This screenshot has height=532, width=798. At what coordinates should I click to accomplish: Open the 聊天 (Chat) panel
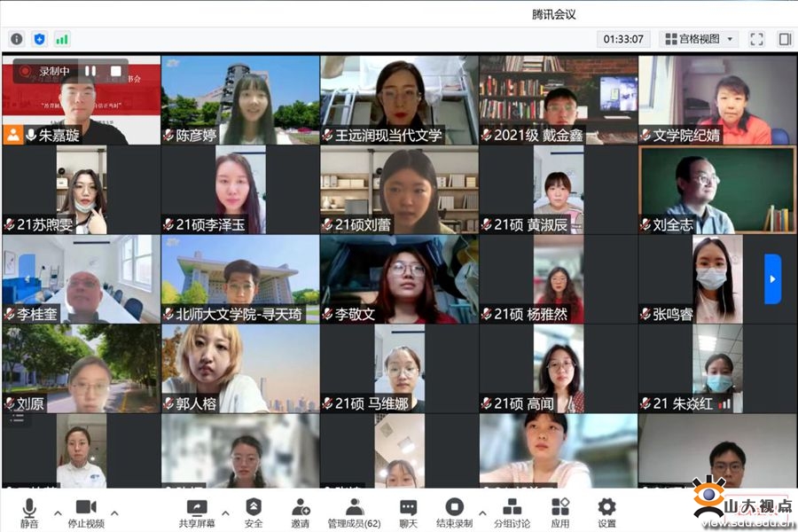coord(408,512)
